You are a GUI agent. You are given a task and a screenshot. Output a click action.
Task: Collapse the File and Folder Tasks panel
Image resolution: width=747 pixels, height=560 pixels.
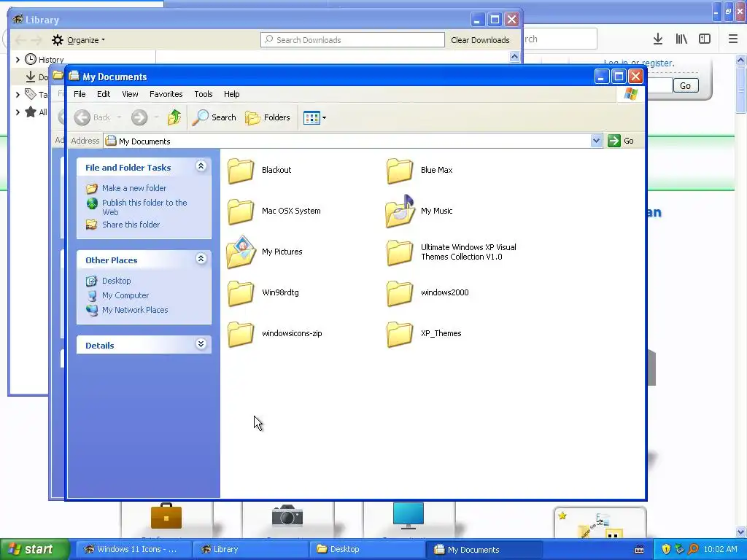201,166
